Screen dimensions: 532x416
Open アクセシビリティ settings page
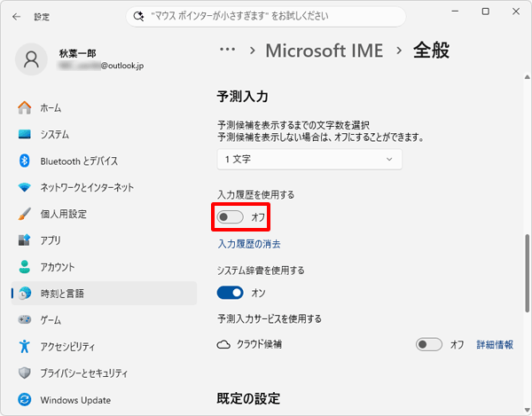[104, 346]
